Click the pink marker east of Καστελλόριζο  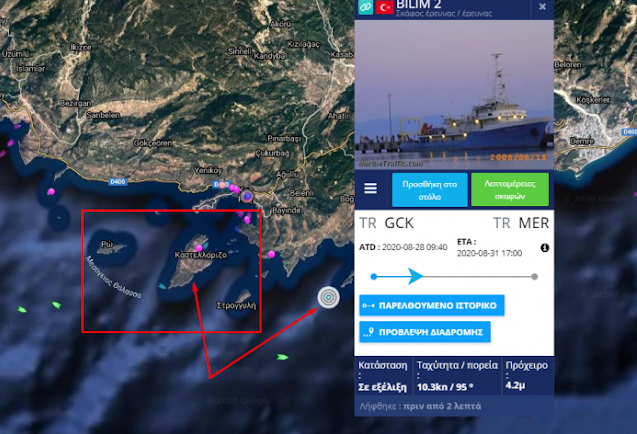tap(271, 254)
